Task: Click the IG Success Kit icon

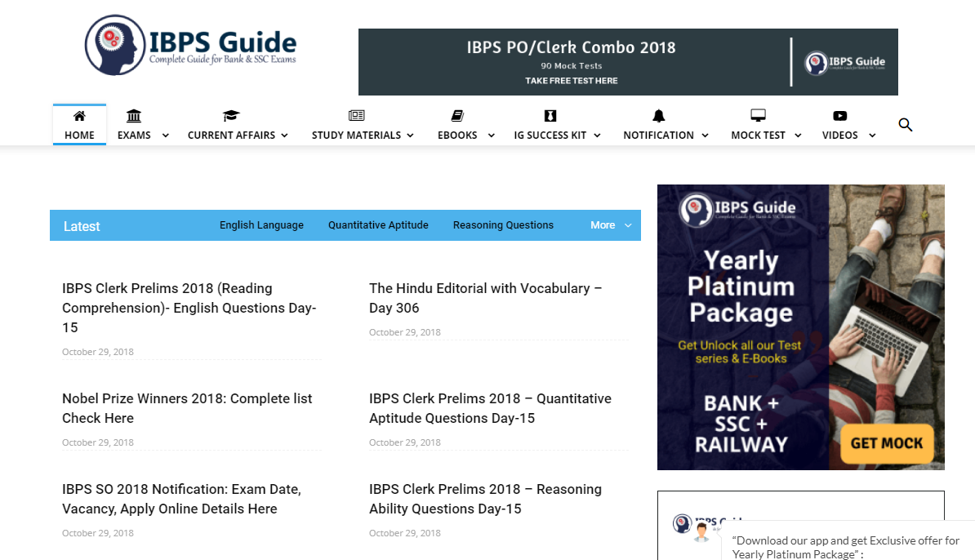Action: (x=550, y=116)
